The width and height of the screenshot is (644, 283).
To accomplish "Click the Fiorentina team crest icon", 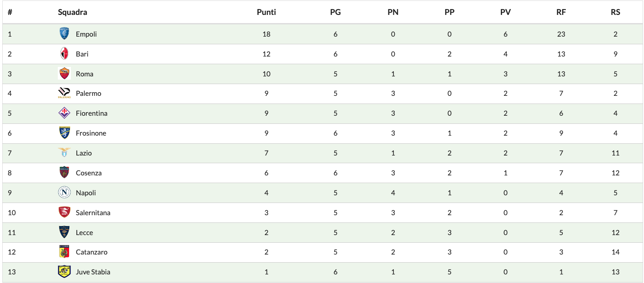I will click(64, 113).
